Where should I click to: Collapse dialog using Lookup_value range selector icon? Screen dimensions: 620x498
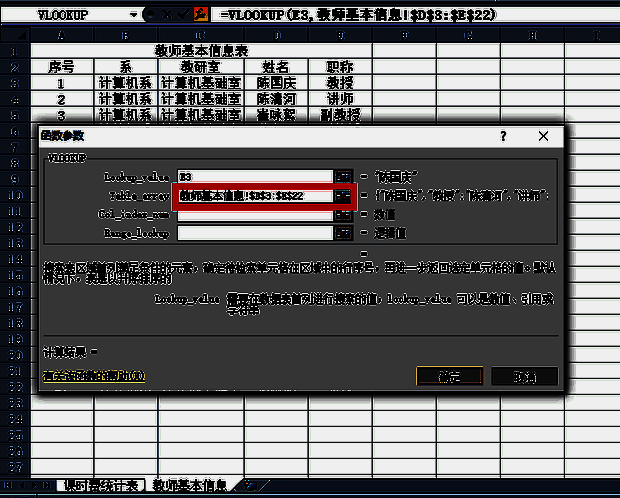(343, 176)
